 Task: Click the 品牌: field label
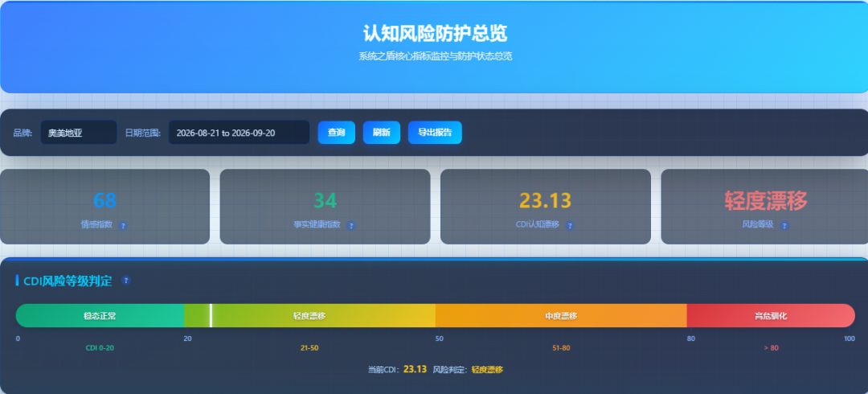pos(23,133)
